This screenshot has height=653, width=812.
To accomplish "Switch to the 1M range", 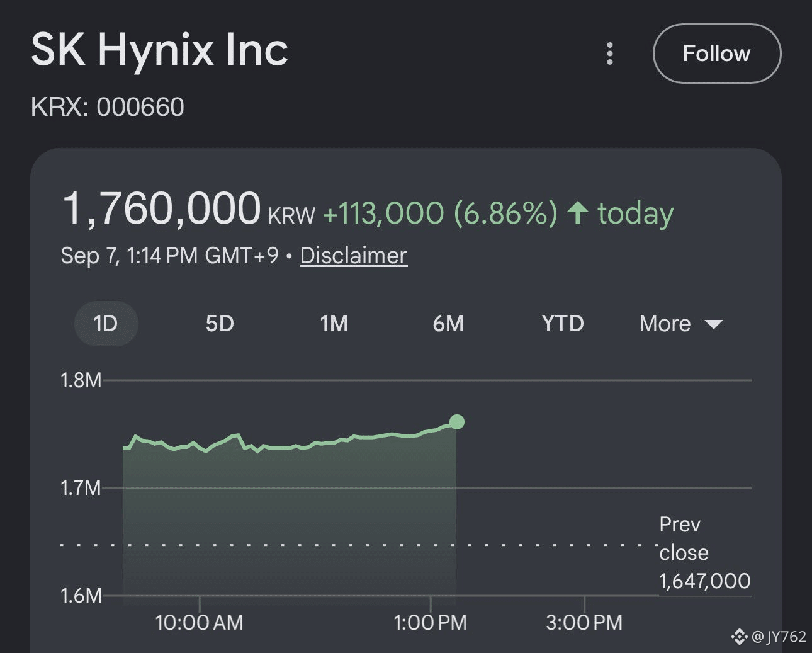I will (334, 324).
